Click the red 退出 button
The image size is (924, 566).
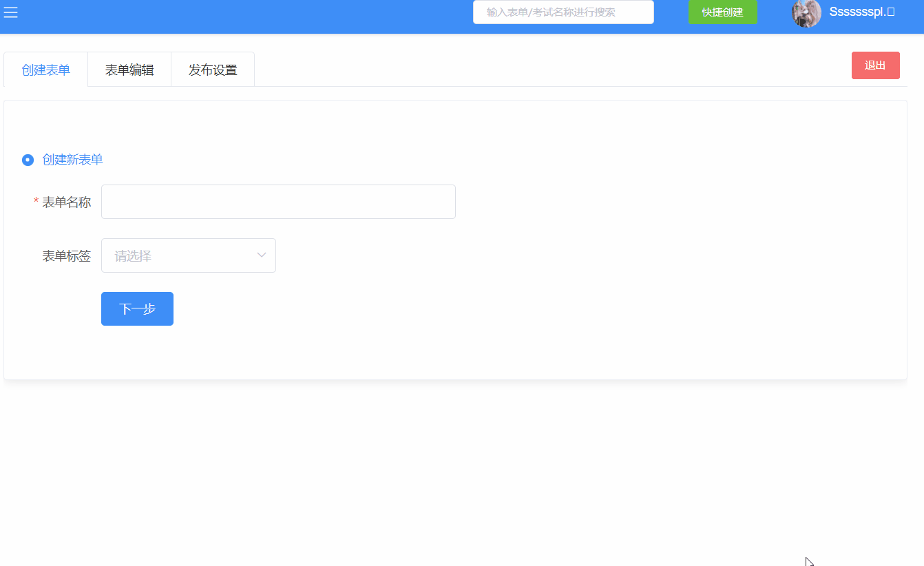(x=876, y=65)
